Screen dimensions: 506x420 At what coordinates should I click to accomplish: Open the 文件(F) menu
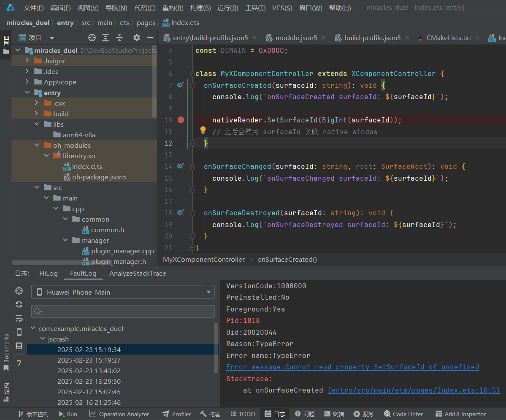(x=34, y=8)
